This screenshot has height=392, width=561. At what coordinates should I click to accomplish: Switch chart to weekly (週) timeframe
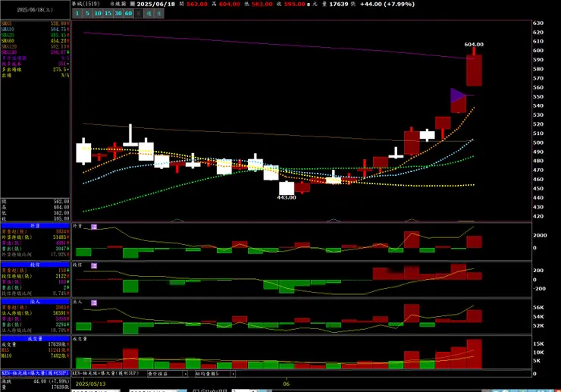pos(149,14)
